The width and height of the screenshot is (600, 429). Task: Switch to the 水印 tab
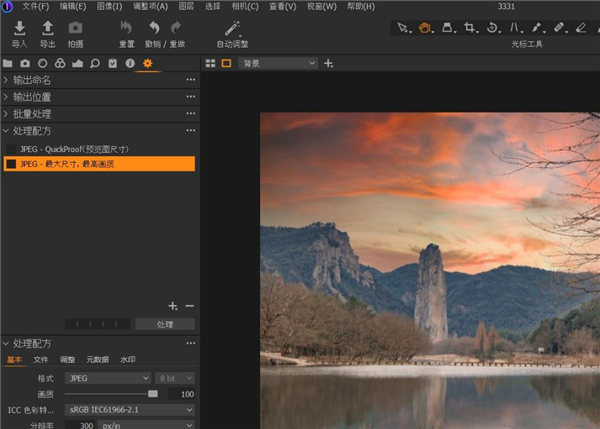[x=127, y=359]
